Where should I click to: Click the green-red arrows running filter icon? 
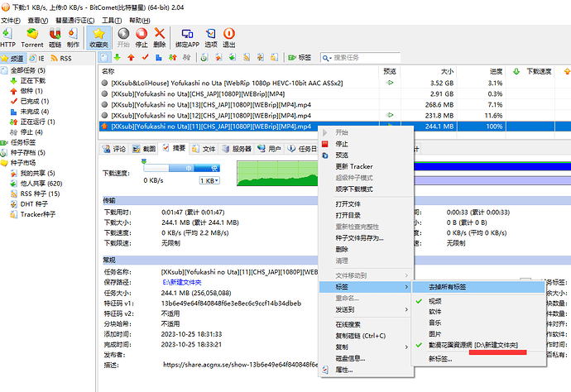173,58
